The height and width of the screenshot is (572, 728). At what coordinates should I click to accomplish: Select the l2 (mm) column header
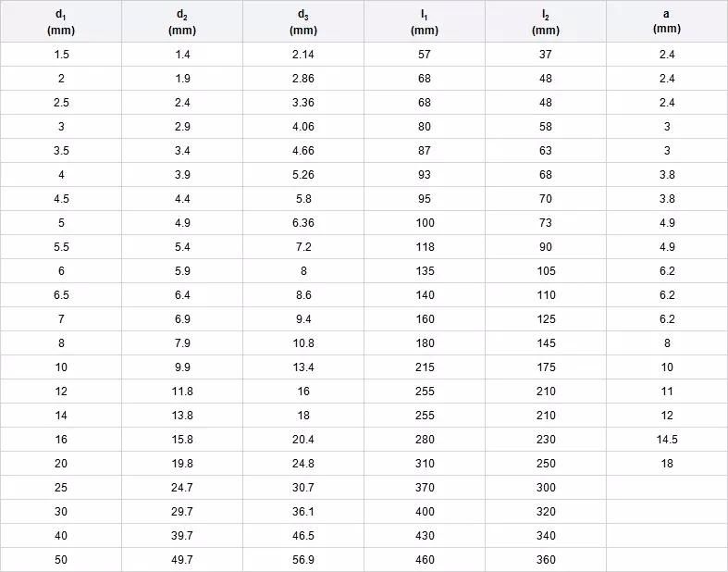546,21
